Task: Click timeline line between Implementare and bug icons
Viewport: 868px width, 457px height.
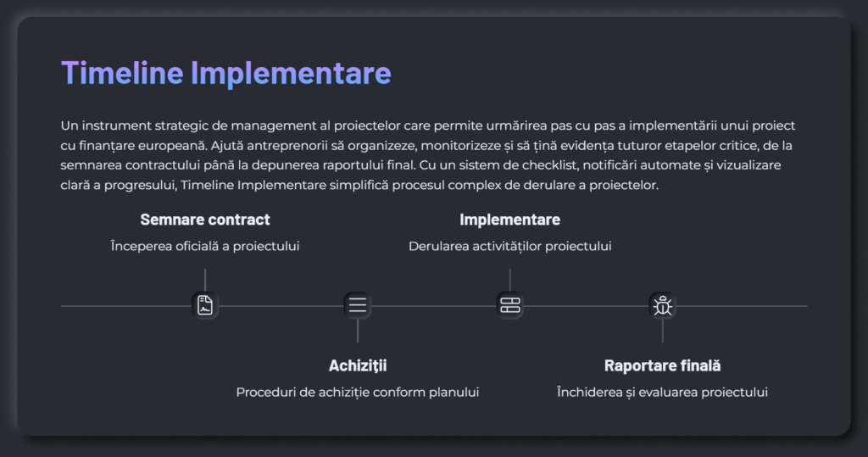Action: click(x=586, y=305)
